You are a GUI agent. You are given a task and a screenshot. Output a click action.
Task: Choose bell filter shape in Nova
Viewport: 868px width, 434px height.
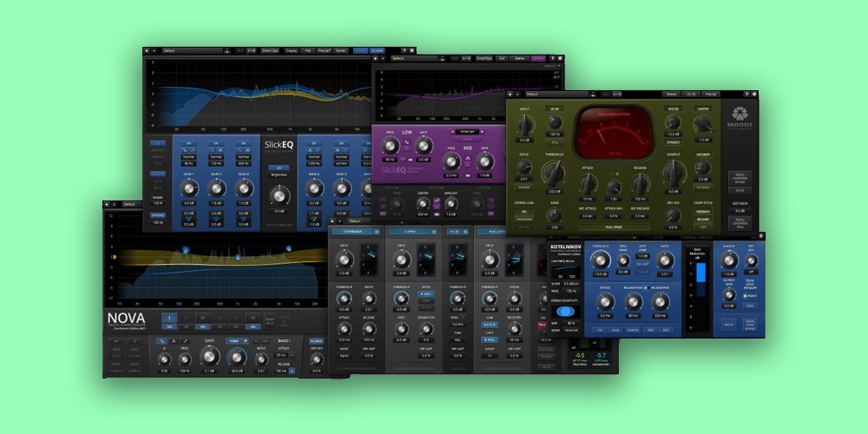pos(174,341)
